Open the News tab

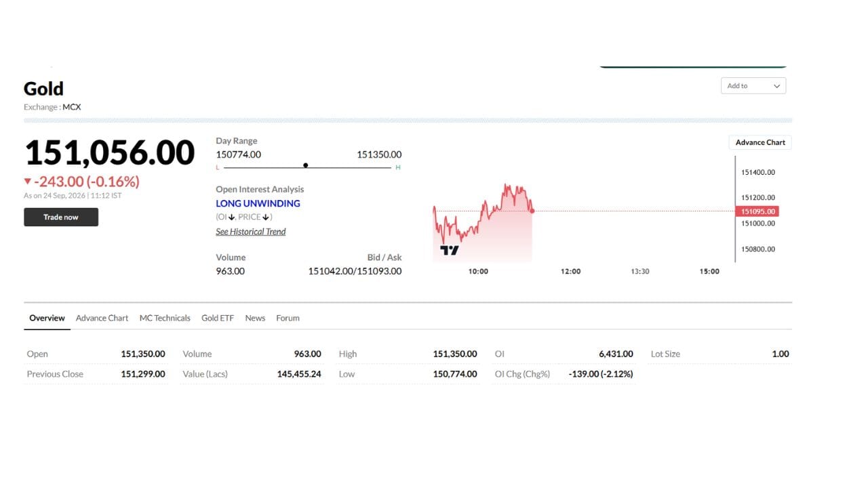click(x=255, y=318)
